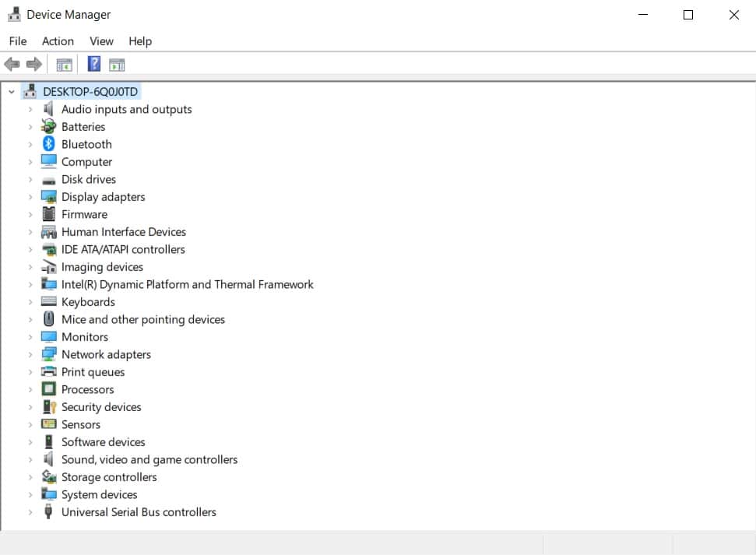Expand the Disk drives category

tap(31, 179)
